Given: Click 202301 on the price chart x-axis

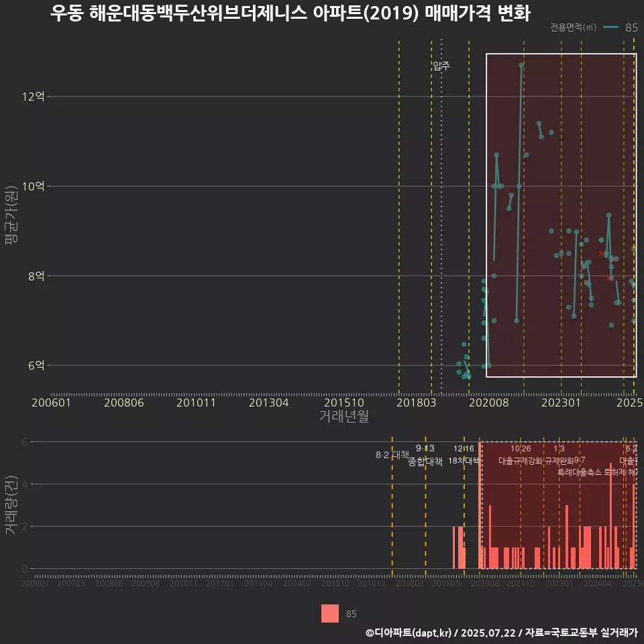Looking at the screenshot, I should pos(561,402).
